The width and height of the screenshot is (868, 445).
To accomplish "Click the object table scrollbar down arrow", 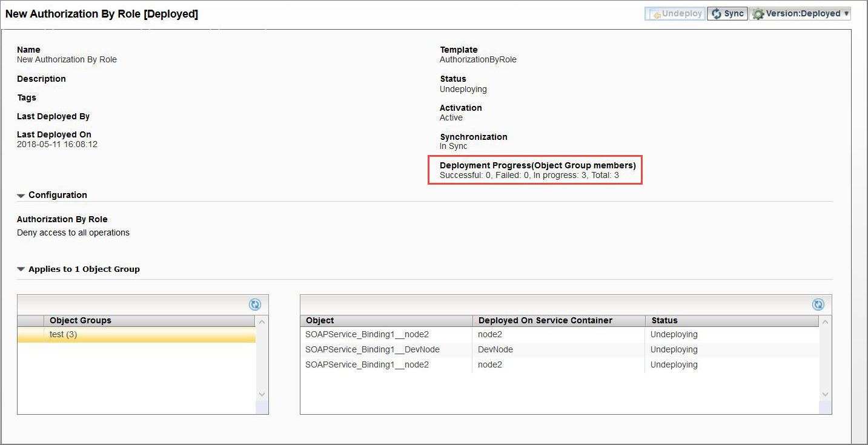I will 824,394.
